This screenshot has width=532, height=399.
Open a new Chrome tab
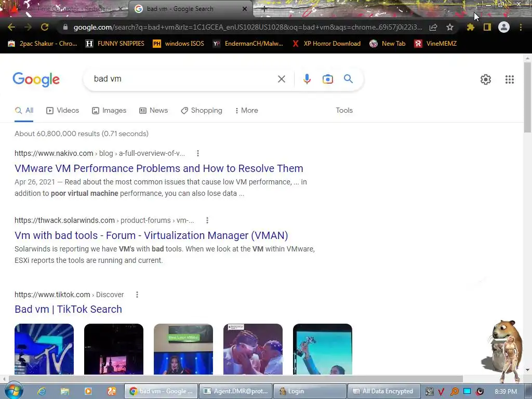(264, 9)
